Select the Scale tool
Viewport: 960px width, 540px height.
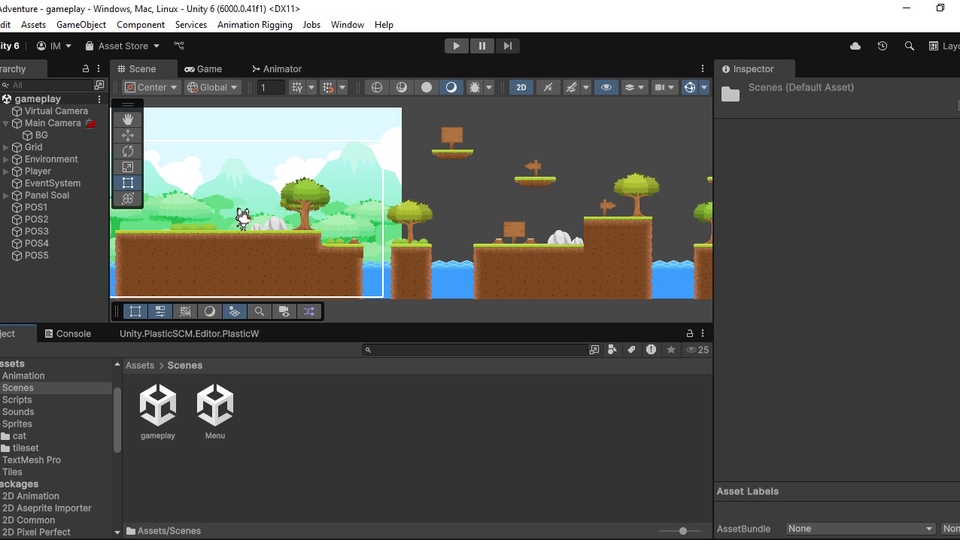tap(128, 167)
